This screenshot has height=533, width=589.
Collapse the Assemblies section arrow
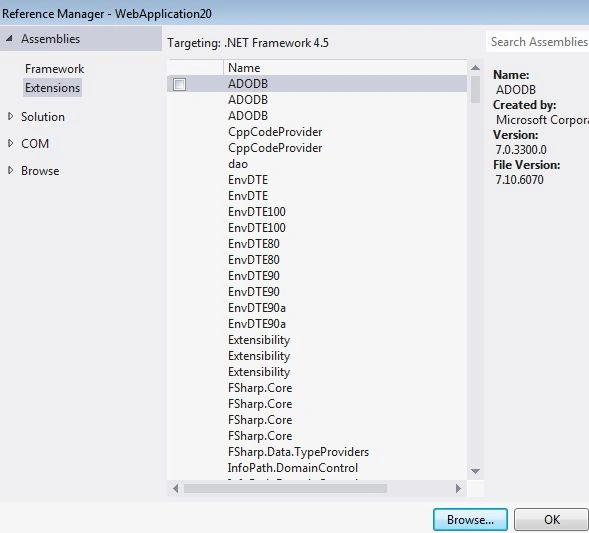click(x=9, y=39)
